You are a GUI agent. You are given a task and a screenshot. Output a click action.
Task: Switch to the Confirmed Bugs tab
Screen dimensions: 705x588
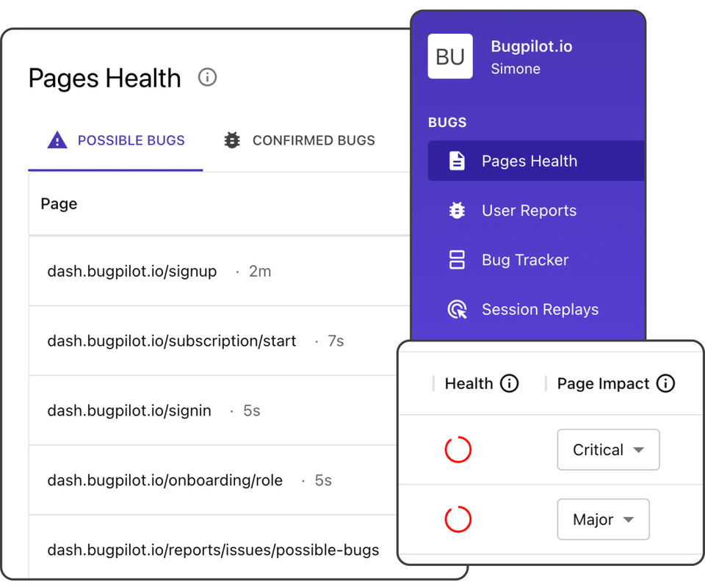coord(300,140)
